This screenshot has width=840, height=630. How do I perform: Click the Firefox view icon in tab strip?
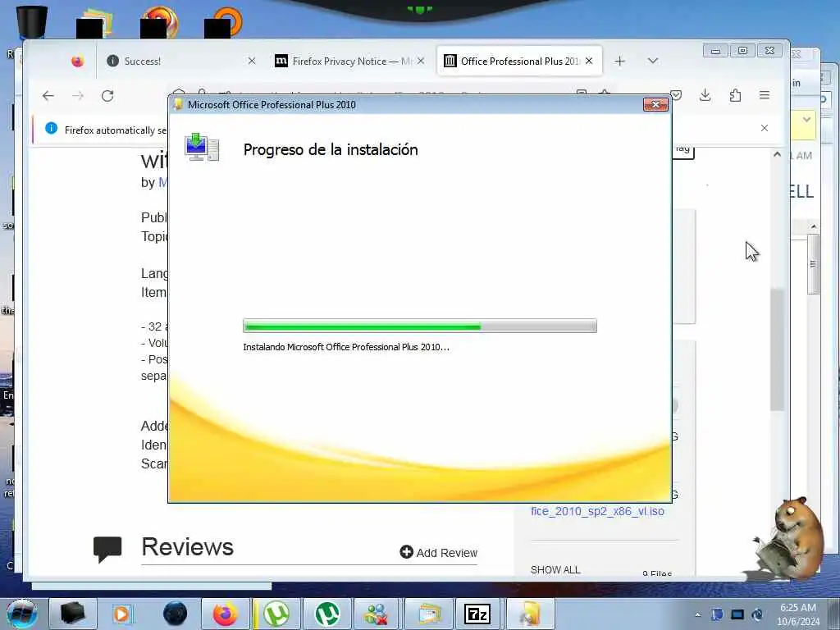(x=78, y=61)
